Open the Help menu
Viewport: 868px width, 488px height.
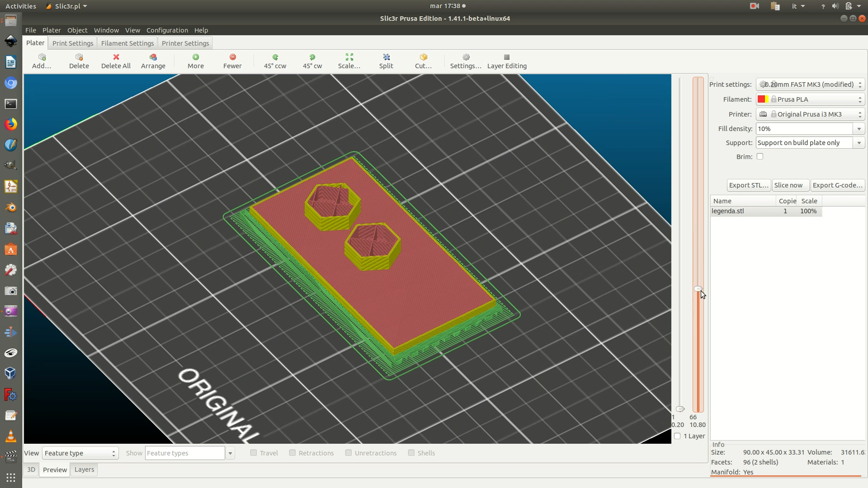[201, 30]
